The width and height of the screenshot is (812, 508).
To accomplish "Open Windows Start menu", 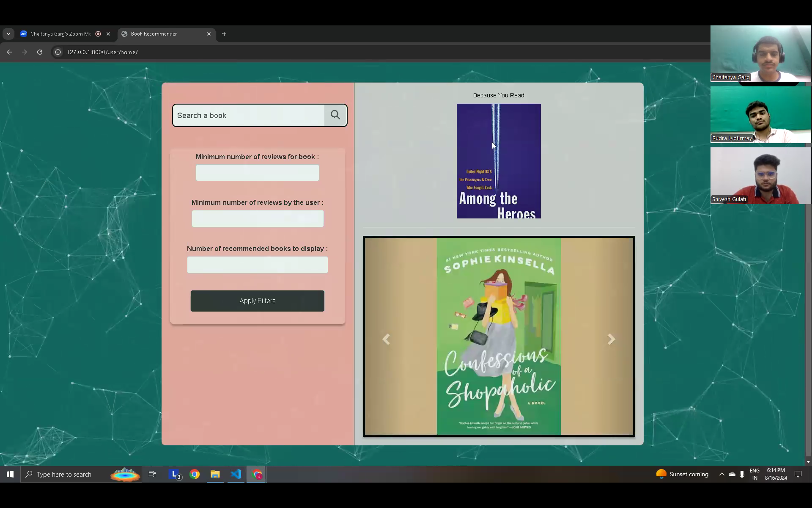I will click(10, 474).
